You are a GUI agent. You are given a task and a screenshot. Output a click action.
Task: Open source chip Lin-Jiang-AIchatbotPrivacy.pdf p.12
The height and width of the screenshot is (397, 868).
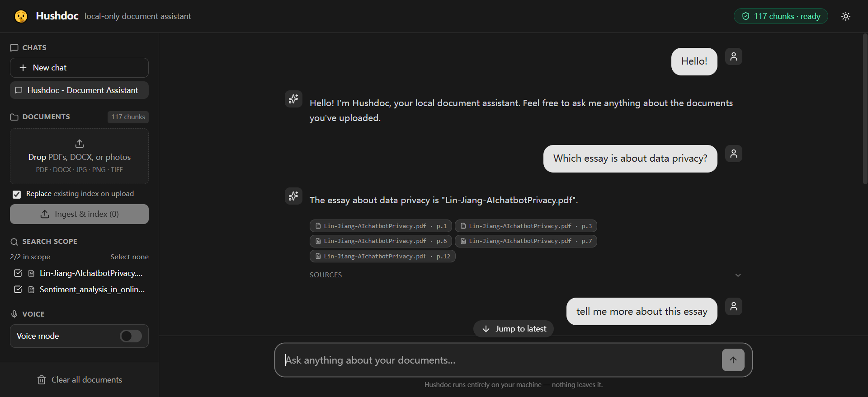(382, 257)
